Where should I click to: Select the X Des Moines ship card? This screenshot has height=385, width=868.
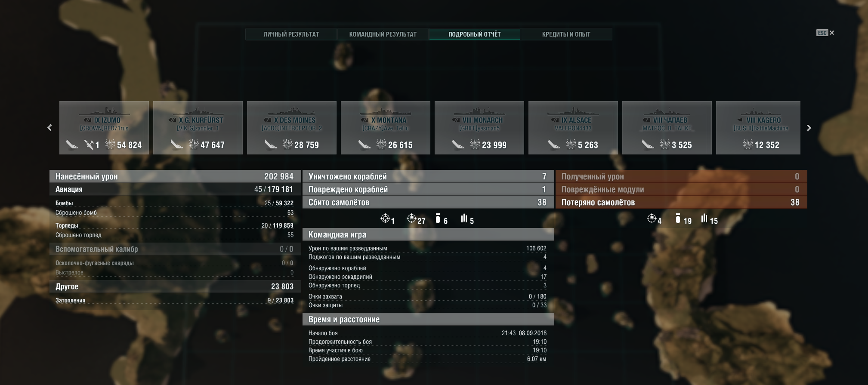(x=292, y=128)
